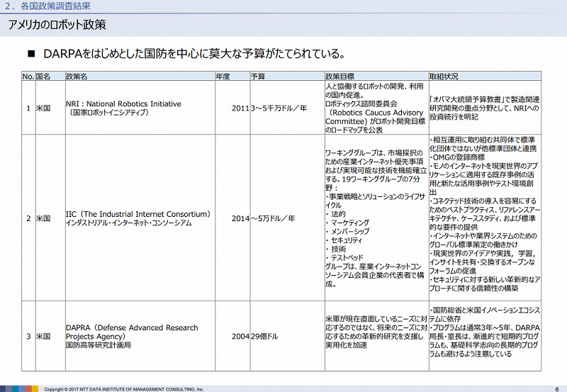Click the 政策名 column header

pos(77,75)
